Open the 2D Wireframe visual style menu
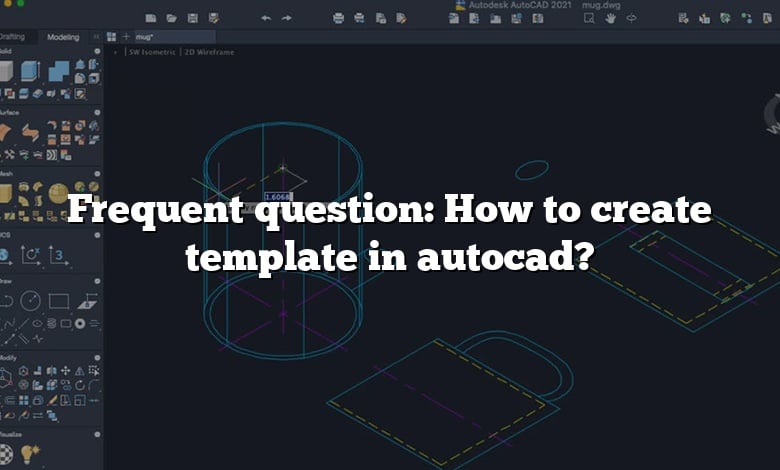The width and height of the screenshot is (780, 470). (x=209, y=52)
